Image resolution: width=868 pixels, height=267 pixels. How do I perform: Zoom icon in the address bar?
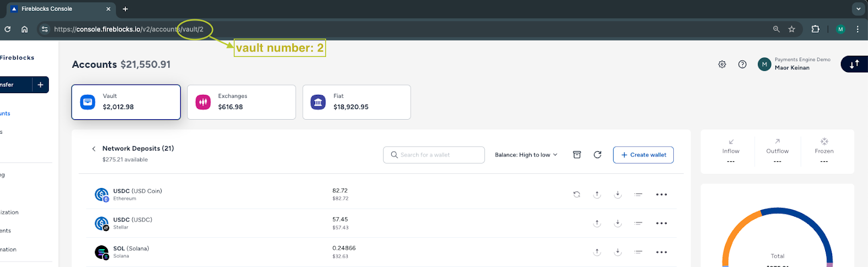(x=776, y=29)
